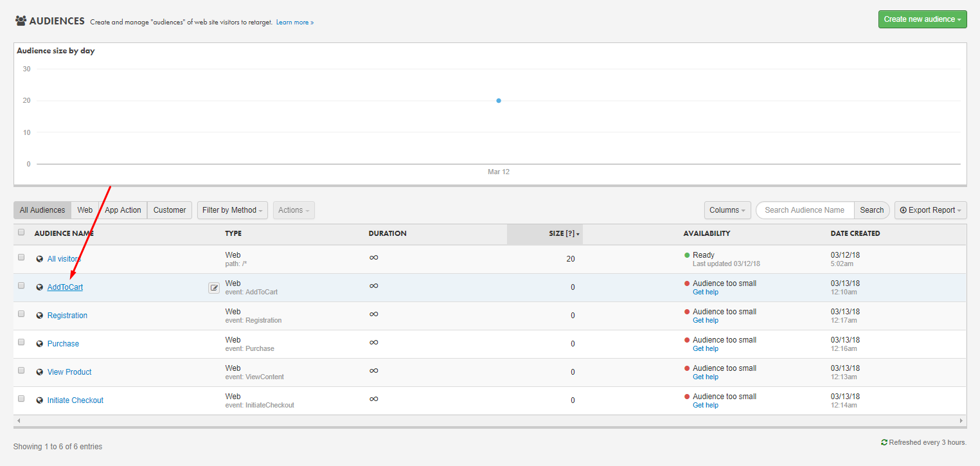
Task: Select the All Audiences tab
Action: coord(42,210)
